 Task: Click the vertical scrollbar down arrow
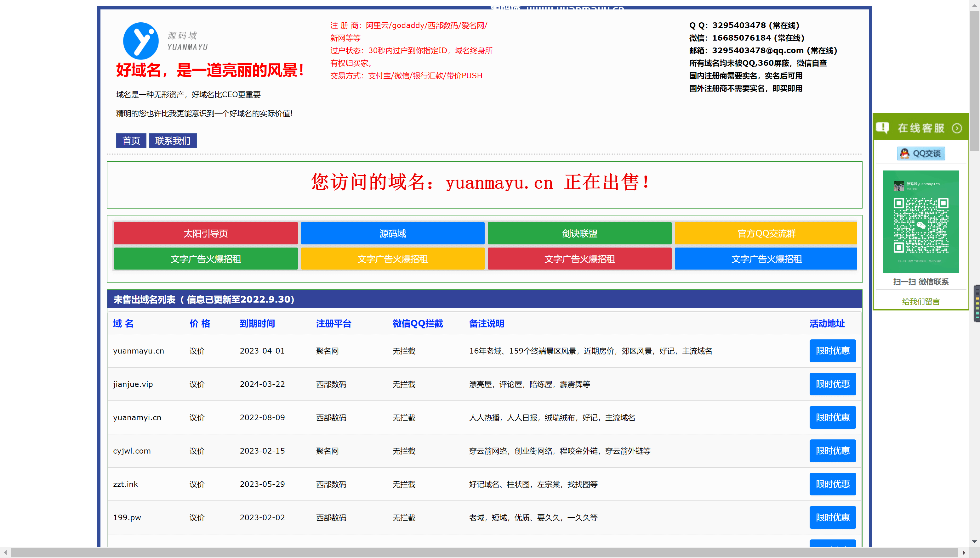[x=974, y=542]
